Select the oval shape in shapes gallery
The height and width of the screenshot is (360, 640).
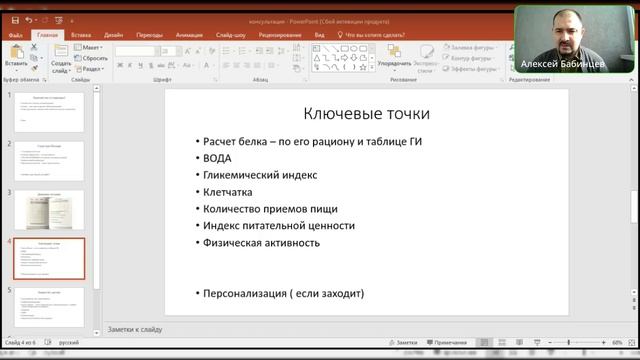(x=353, y=49)
